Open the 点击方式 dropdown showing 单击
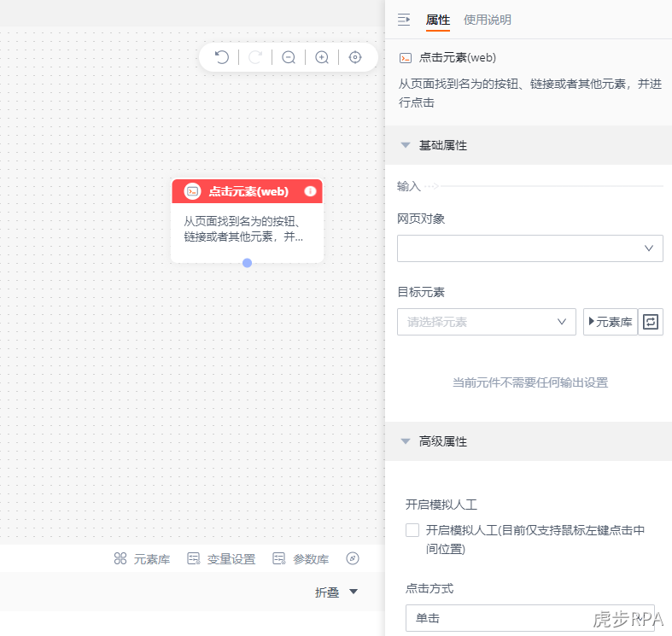The width and height of the screenshot is (672, 636). tap(529, 618)
